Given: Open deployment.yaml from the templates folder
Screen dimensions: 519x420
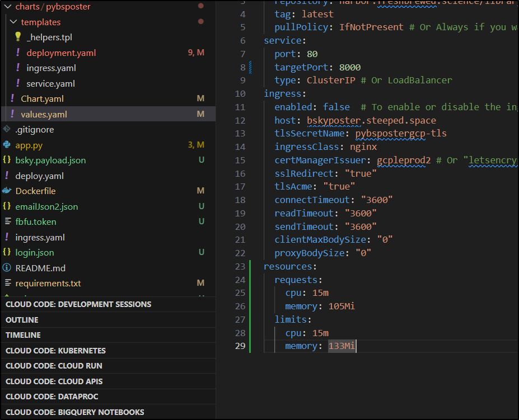Looking at the screenshot, I should point(61,53).
